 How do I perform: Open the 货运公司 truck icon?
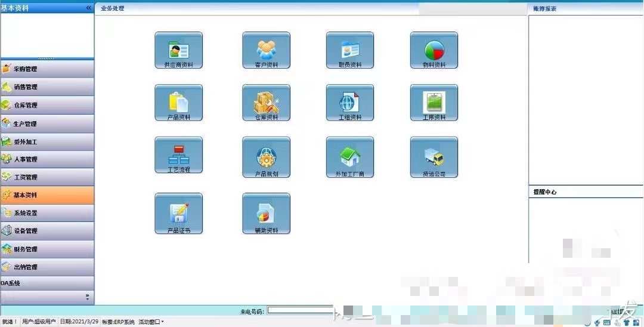click(434, 158)
